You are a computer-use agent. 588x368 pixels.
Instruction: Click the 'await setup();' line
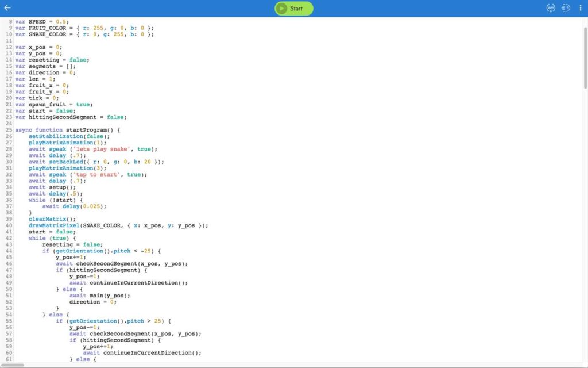tap(52, 188)
